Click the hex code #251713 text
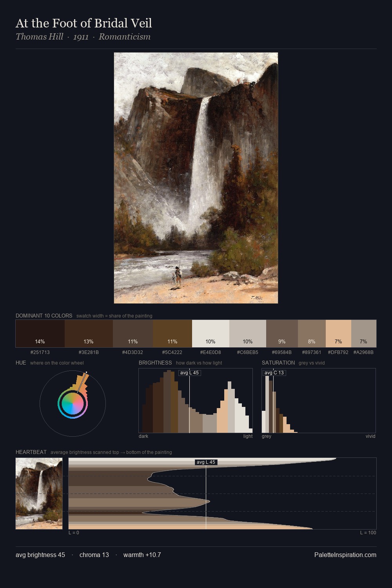This screenshot has height=588, width=392. (40, 352)
